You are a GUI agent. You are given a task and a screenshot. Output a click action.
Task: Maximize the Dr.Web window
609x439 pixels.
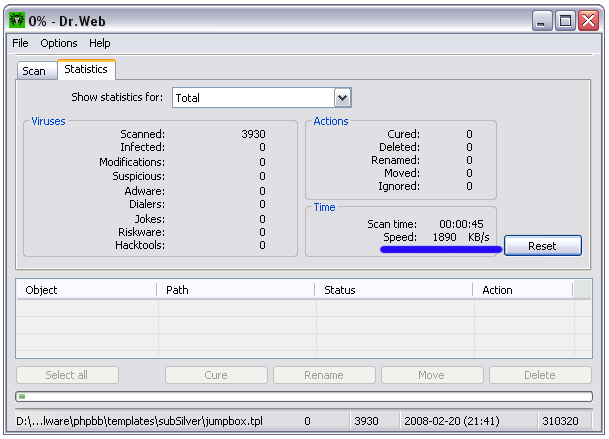tap(565, 20)
